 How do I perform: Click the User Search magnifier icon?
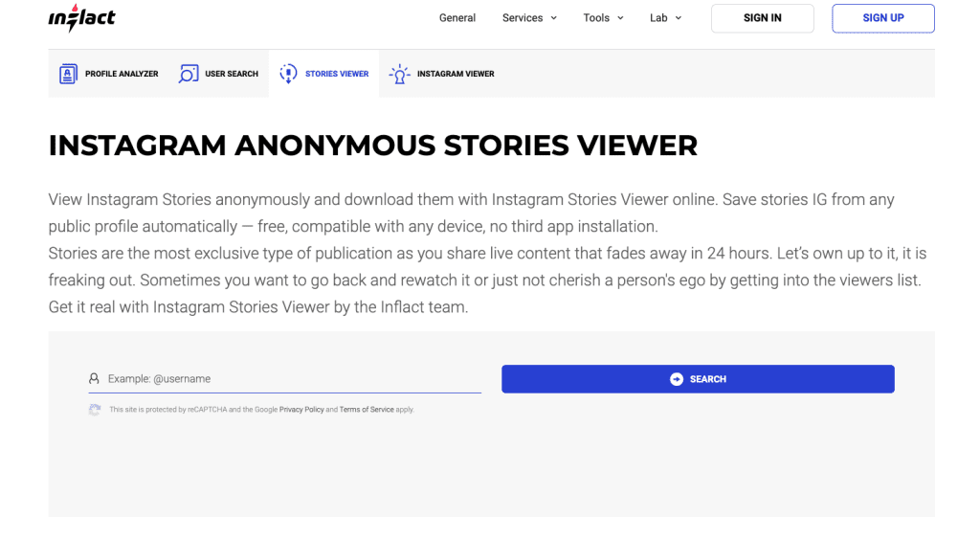189,74
